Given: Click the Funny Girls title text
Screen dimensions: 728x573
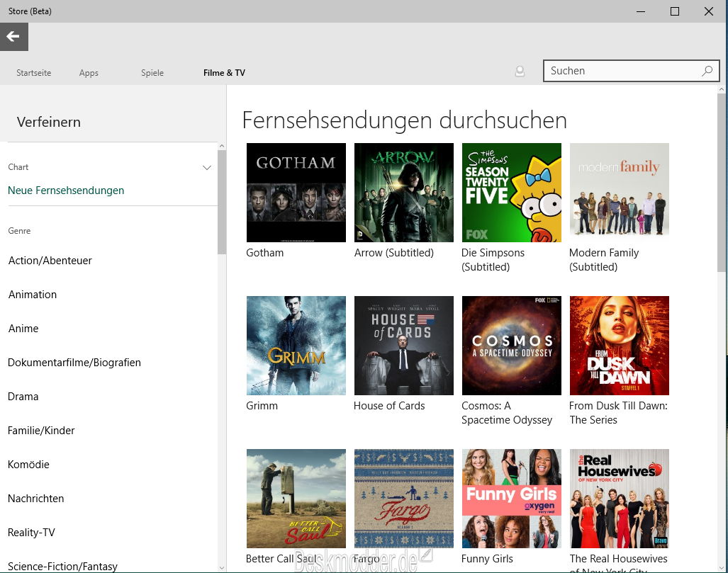Looking at the screenshot, I should 487,559.
